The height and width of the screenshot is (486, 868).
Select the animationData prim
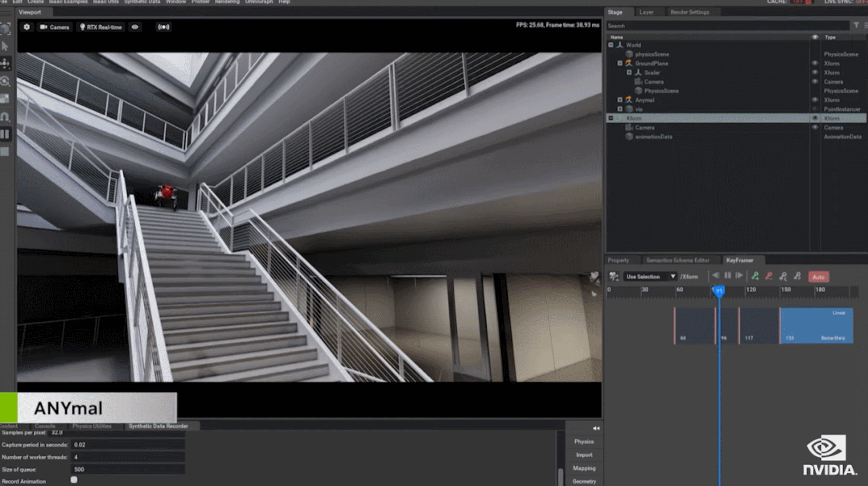click(x=653, y=137)
